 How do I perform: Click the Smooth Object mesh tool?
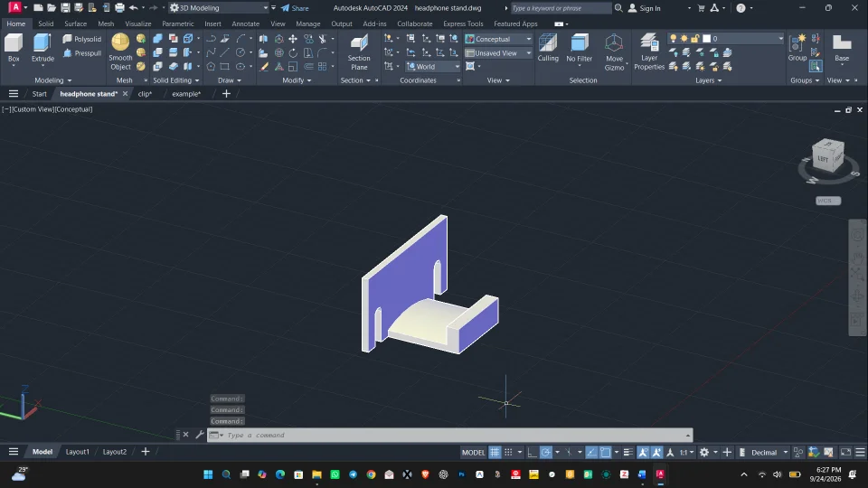pyautogui.click(x=120, y=52)
